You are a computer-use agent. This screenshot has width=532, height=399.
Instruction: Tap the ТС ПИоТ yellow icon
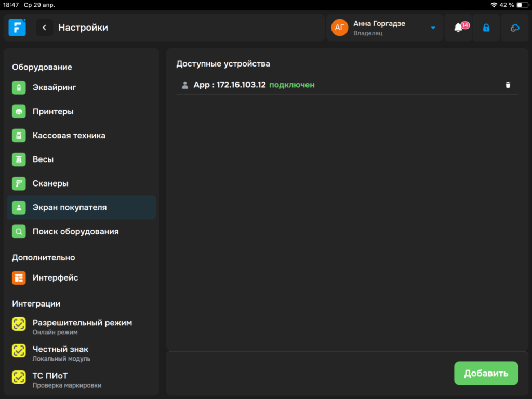(19, 377)
